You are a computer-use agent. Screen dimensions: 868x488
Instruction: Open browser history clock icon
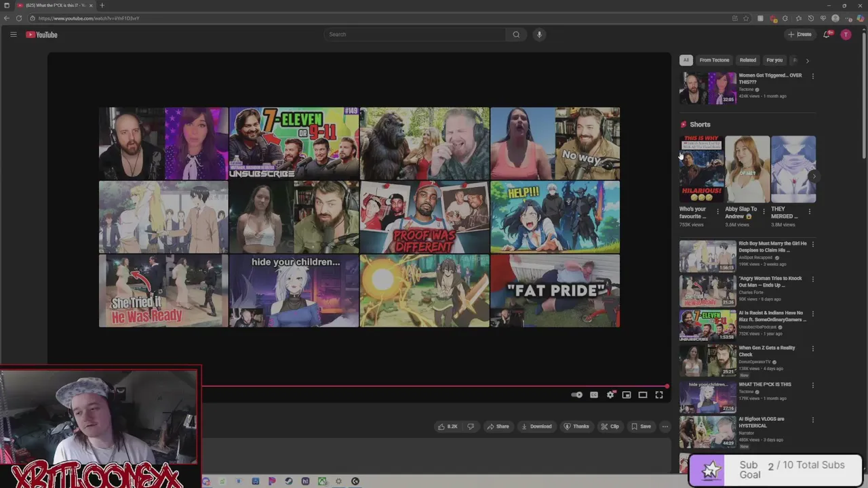810,18
